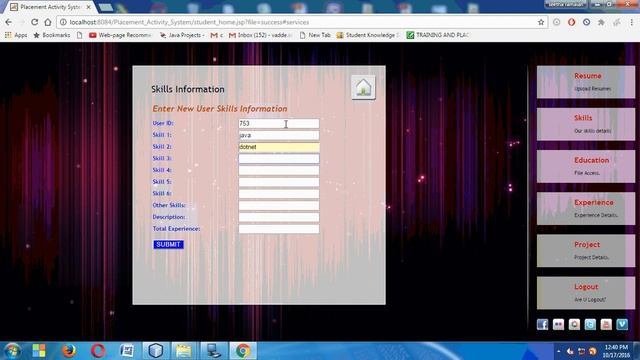Open TRAINING AND PLAC bookmark
This screenshot has width=640, height=360.
(x=438, y=35)
